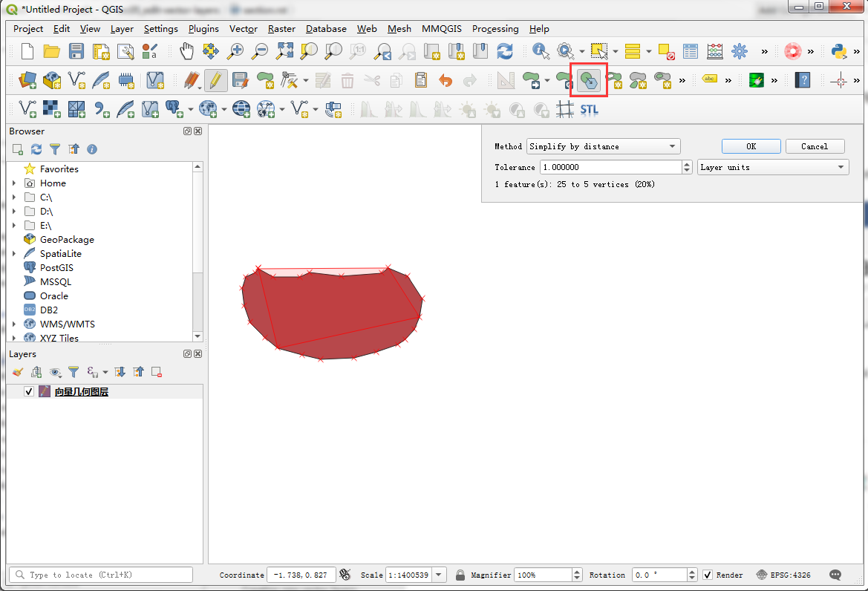Open the Processing menu
868x591 pixels.
click(495, 29)
